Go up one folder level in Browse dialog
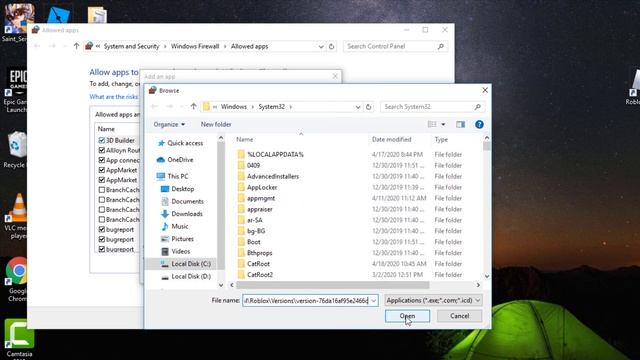640x360 pixels. click(x=193, y=107)
